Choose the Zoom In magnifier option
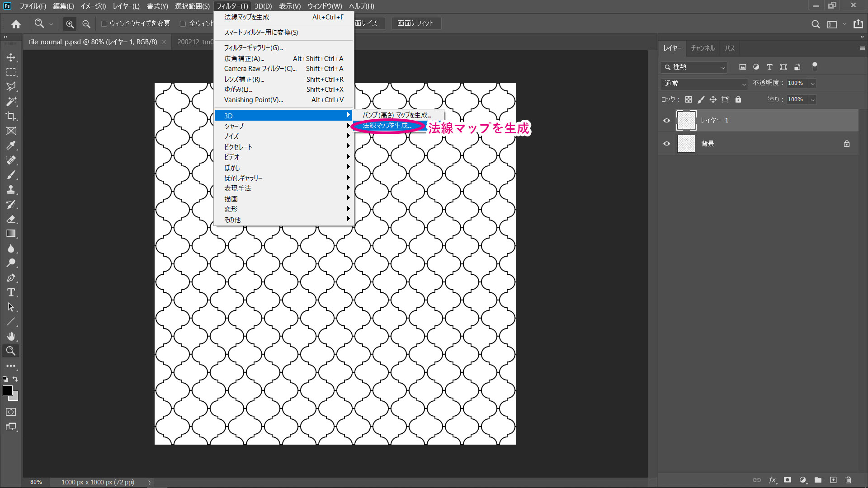Image resolution: width=868 pixels, height=488 pixels. click(70, 24)
